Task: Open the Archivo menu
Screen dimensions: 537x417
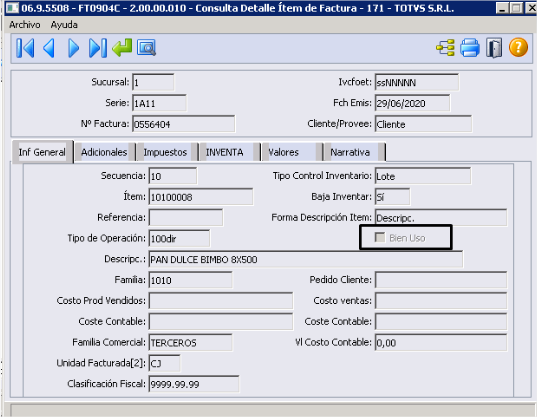Action: tap(25, 25)
